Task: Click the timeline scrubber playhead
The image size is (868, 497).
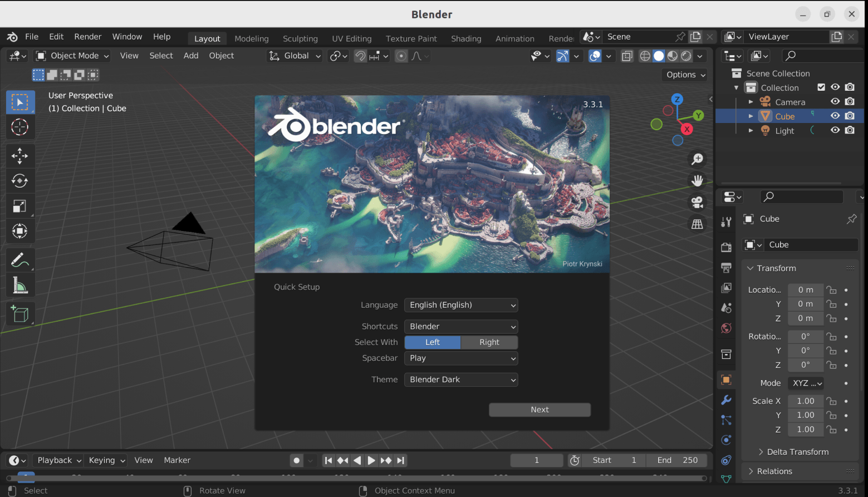Action: coord(26,476)
